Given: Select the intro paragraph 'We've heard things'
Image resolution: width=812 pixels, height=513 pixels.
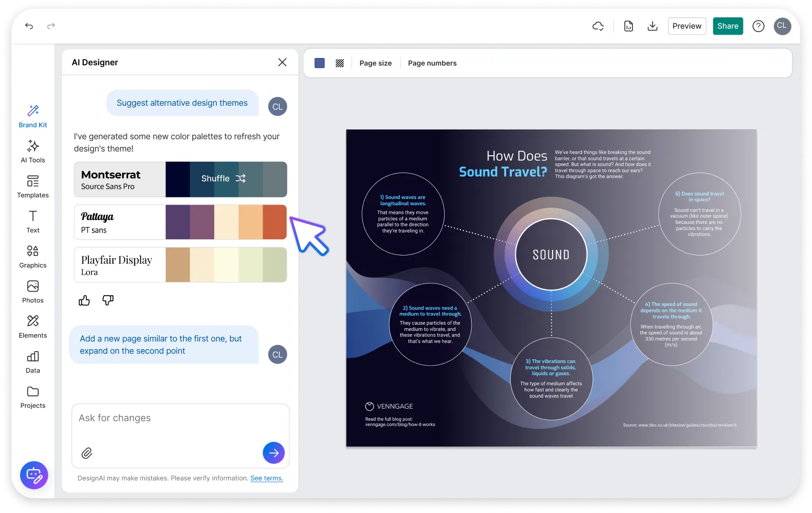Looking at the screenshot, I should coord(603,164).
